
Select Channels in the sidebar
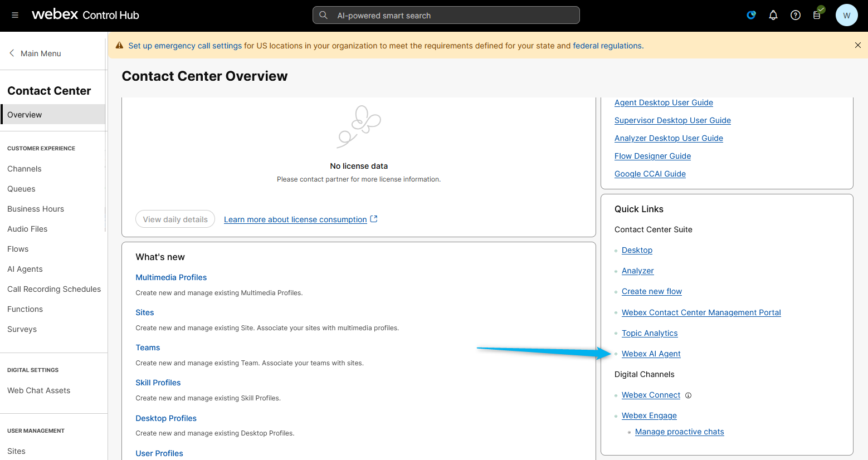tap(25, 169)
